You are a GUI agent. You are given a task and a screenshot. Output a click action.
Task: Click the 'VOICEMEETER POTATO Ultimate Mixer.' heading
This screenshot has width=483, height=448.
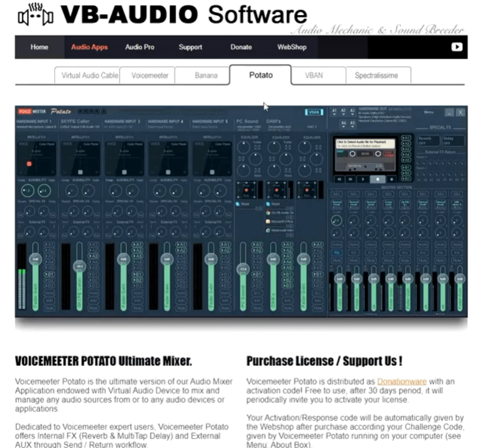point(104,361)
